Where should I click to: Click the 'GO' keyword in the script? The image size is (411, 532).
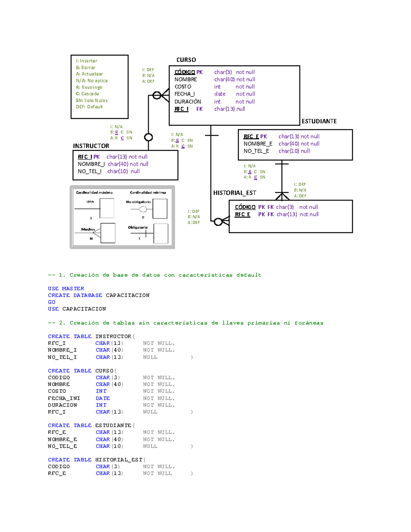[x=52, y=302]
